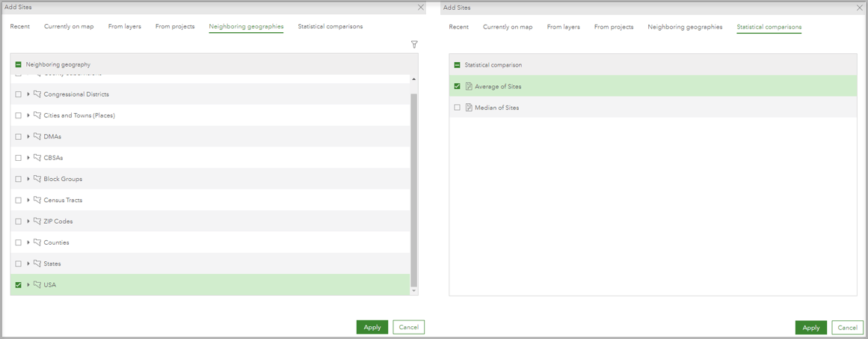Click the Cities and Towns (Places) boundary icon
The image size is (868, 339).
(x=37, y=115)
